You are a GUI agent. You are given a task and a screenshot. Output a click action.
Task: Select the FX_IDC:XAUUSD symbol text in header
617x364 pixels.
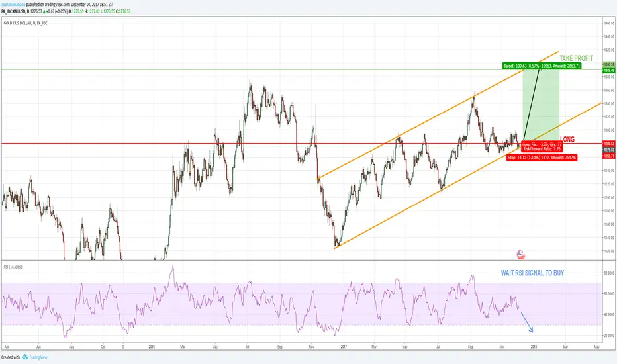coord(14,11)
